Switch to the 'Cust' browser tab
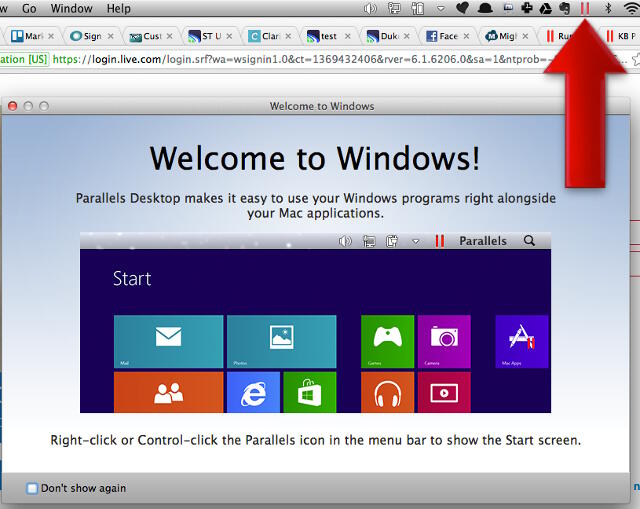This screenshot has width=640, height=509. click(x=152, y=36)
